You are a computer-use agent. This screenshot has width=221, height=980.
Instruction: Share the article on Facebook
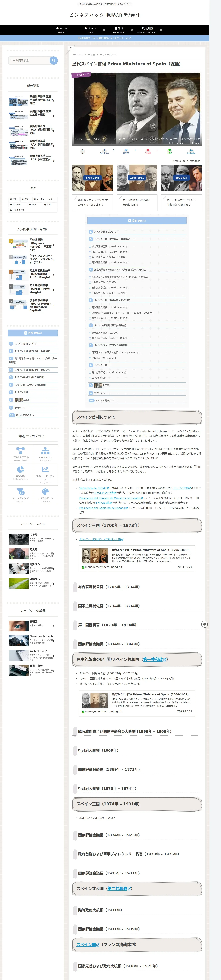click(104, 151)
